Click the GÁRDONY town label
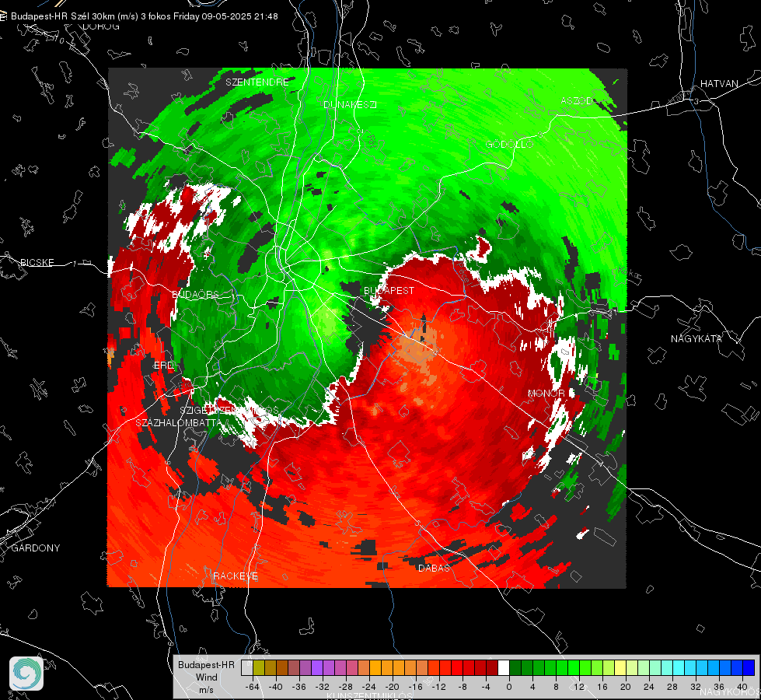761x700 pixels. (x=36, y=548)
